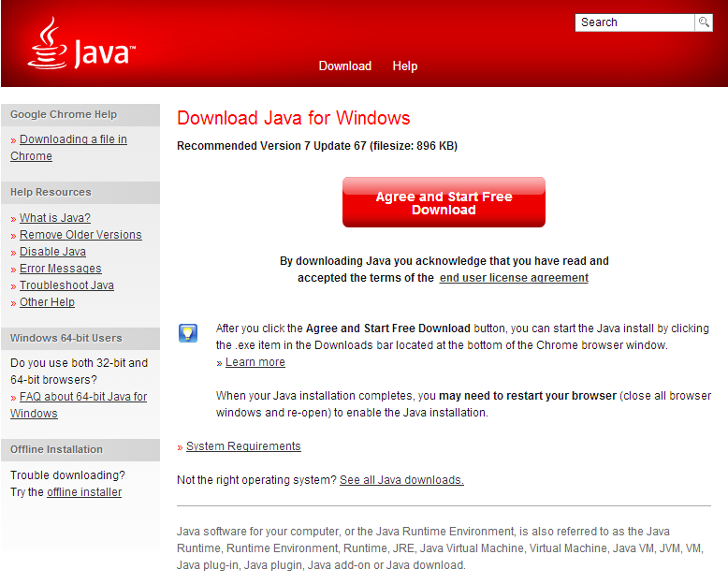Open the System Requirements link

coord(243,446)
